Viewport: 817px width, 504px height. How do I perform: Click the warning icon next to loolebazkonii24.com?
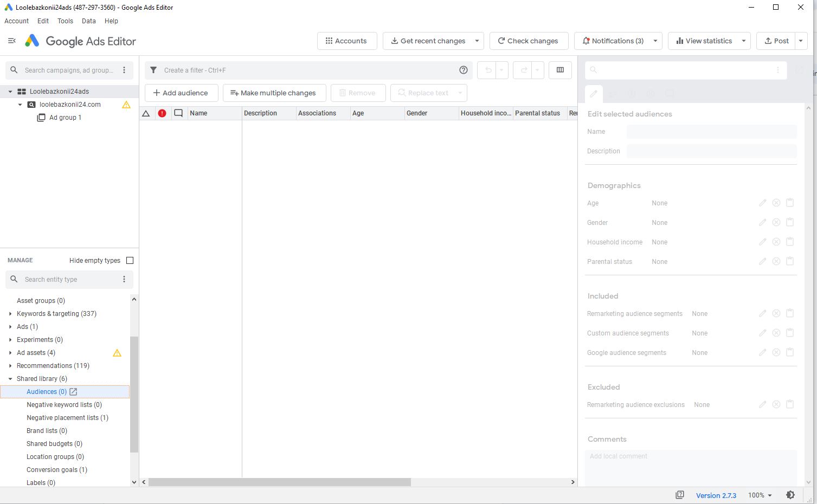[126, 105]
